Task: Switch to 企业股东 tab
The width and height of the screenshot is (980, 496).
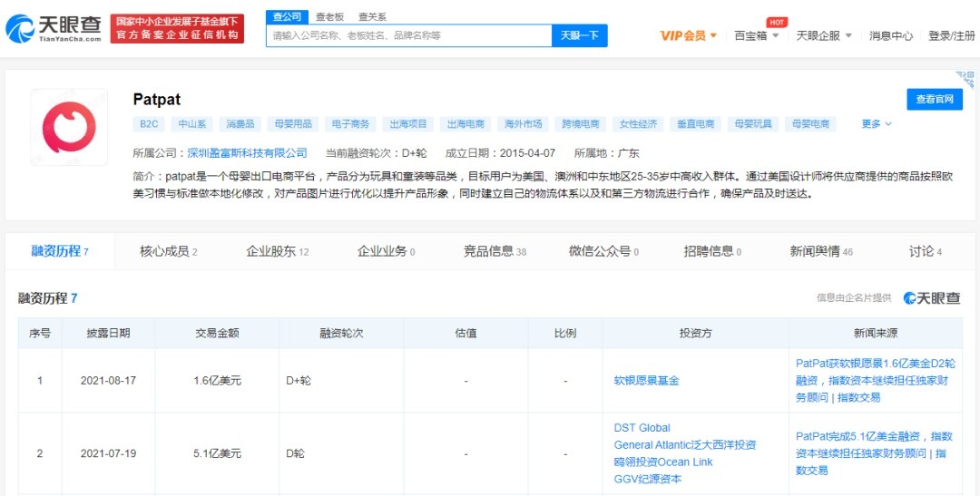Action: (278, 252)
